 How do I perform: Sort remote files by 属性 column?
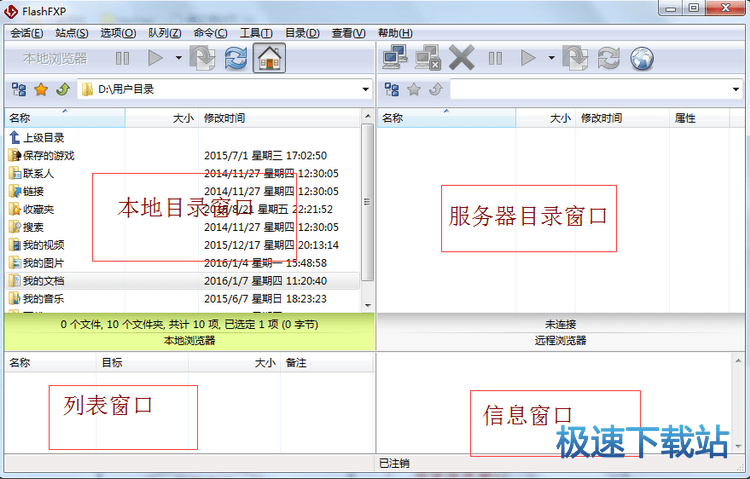click(x=699, y=118)
